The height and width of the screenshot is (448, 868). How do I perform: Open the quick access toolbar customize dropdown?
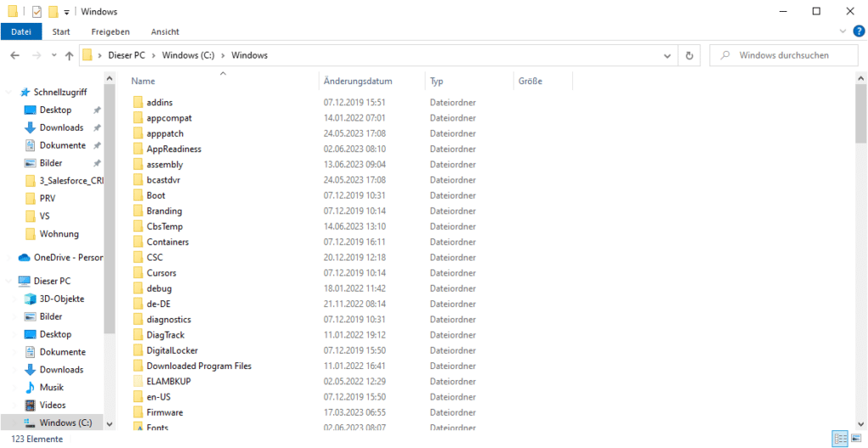tap(66, 12)
